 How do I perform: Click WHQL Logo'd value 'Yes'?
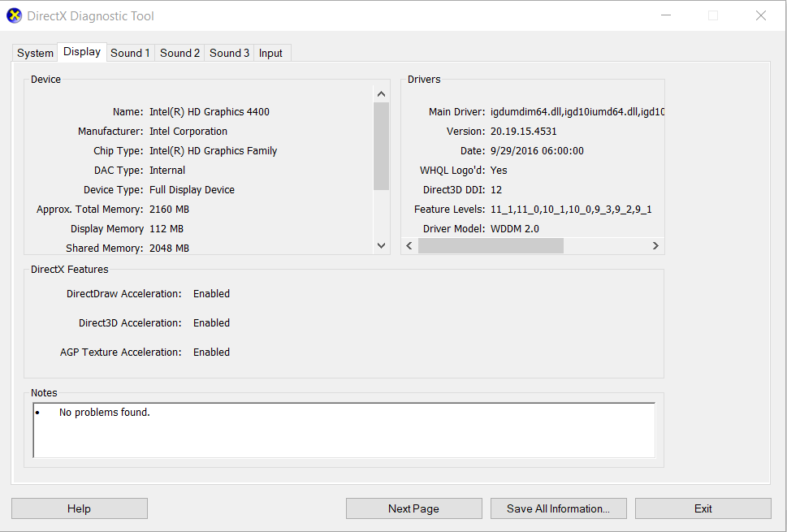pos(499,171)
